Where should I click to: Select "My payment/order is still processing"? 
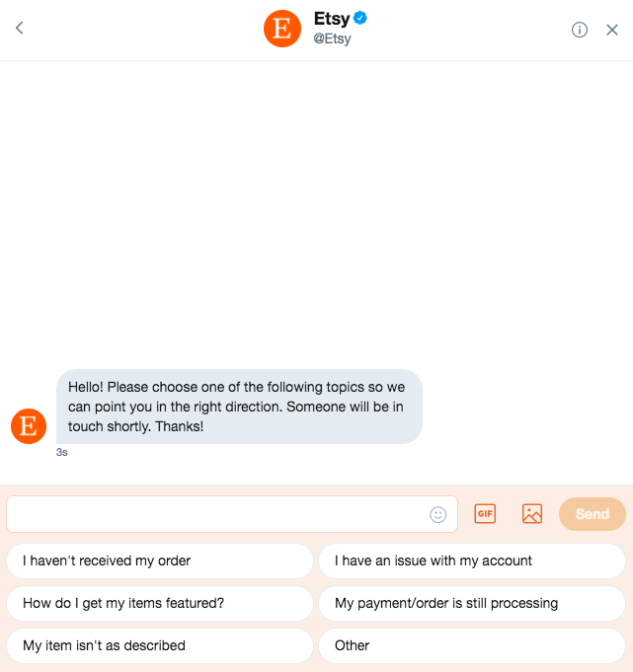click(x=472, y=603)
